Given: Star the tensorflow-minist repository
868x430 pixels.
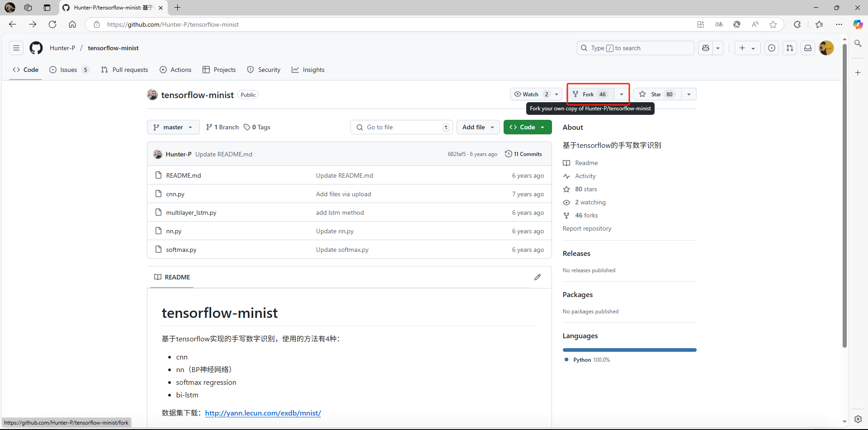Looking at the screenshot, I should tap(657, 94).
